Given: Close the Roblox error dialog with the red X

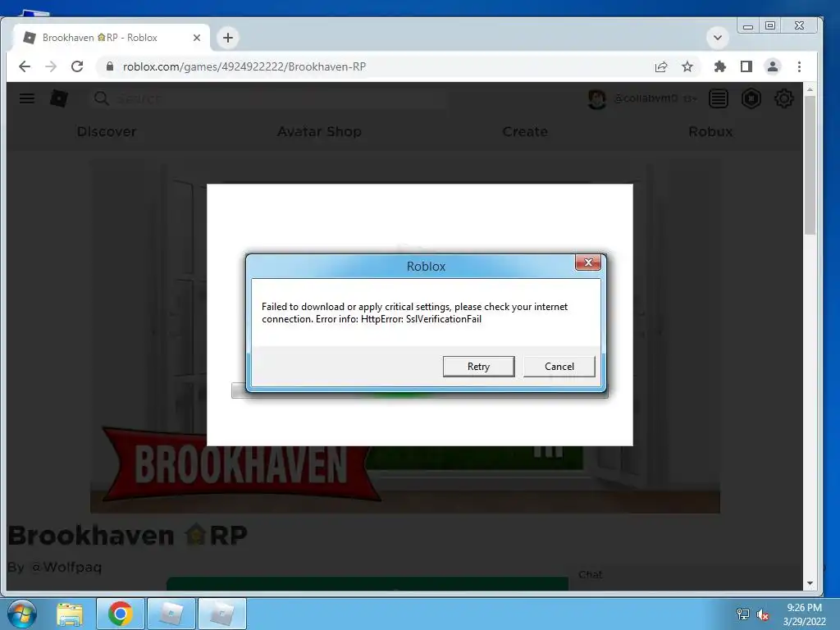Looking at the screenshot, I should point(587,262).
